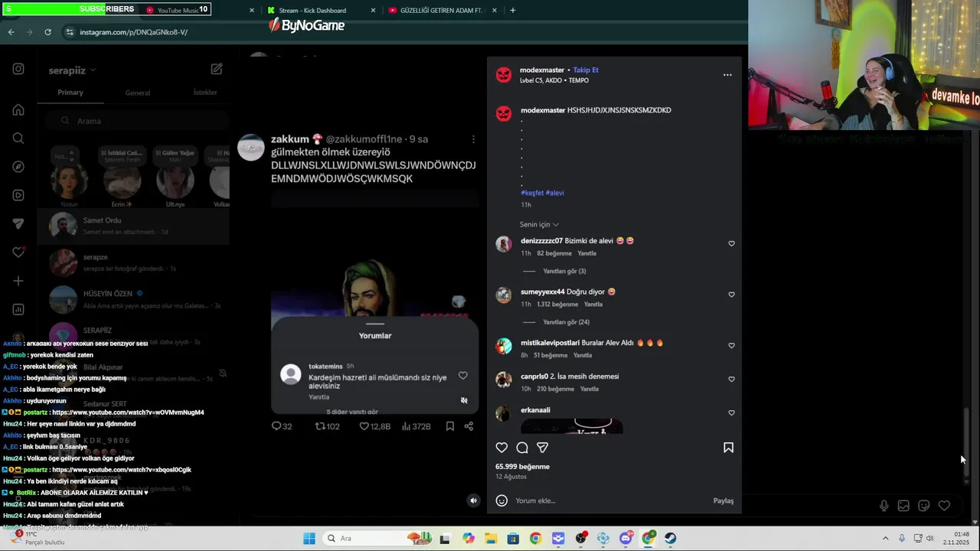980x551 pixels.
Task: Click the Yorum ekle comment field
Action: (x=609, y=500)
